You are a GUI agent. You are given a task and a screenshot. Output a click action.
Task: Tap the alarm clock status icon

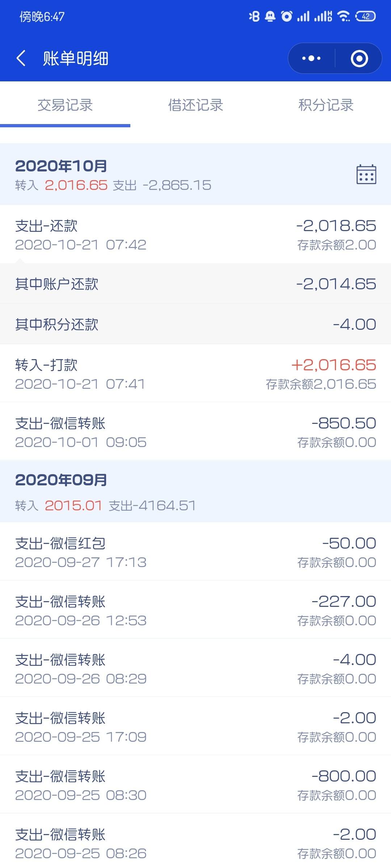(287, 16)
